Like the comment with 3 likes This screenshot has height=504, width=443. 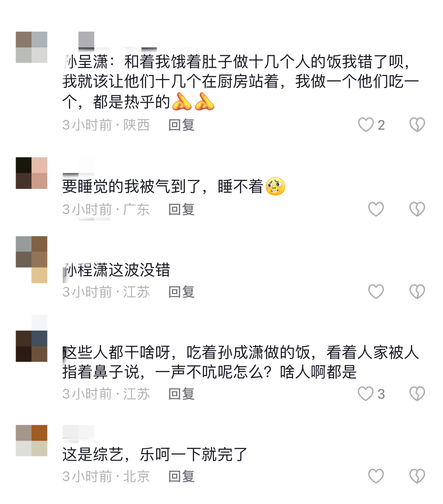366,394
